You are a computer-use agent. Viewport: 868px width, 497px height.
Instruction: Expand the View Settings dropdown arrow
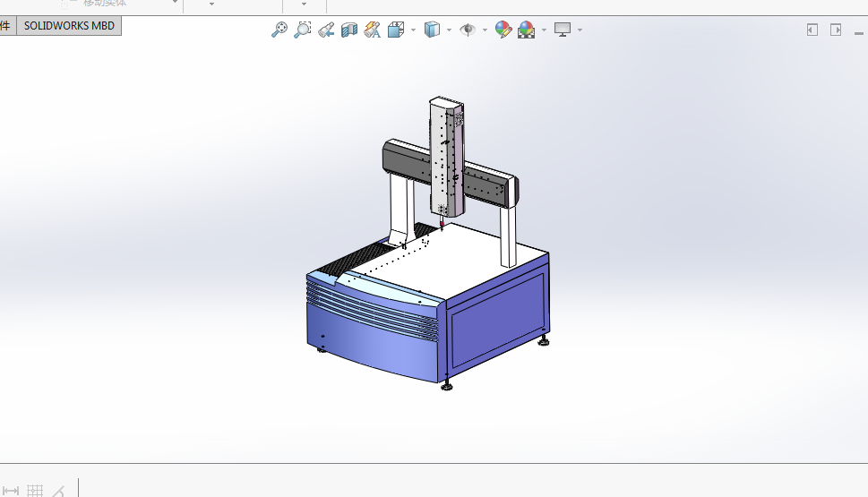pyautogui.click(x=580, y=30)
